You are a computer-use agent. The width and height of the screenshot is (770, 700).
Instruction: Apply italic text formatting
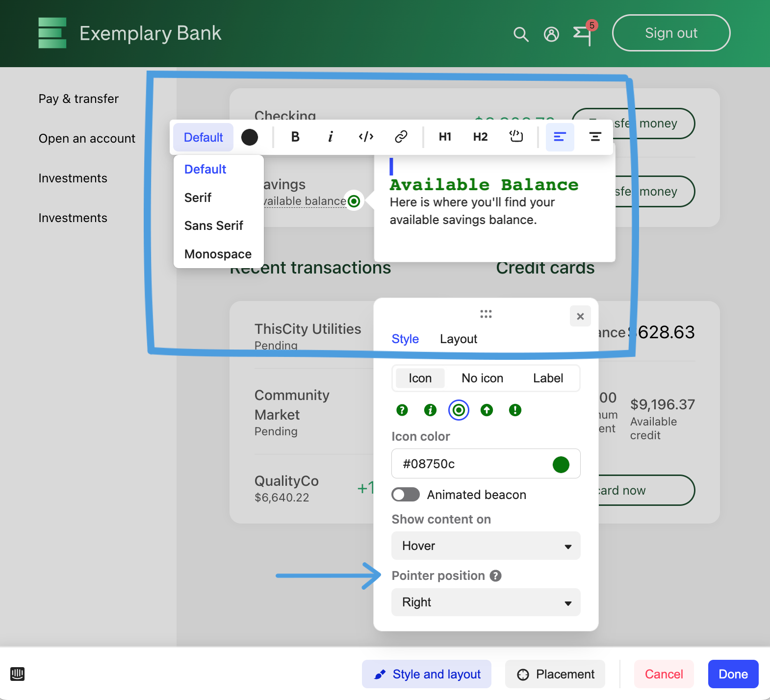(331, 137)
